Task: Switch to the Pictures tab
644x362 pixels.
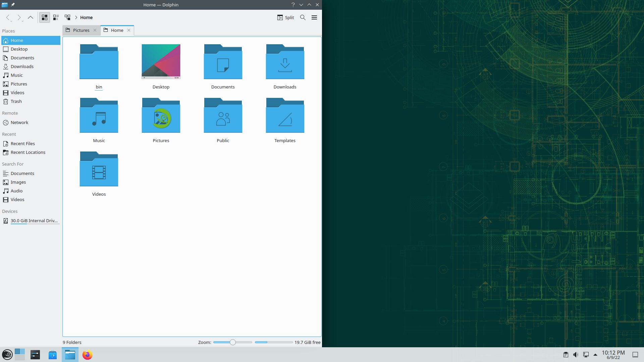Action: click(81, 30)
